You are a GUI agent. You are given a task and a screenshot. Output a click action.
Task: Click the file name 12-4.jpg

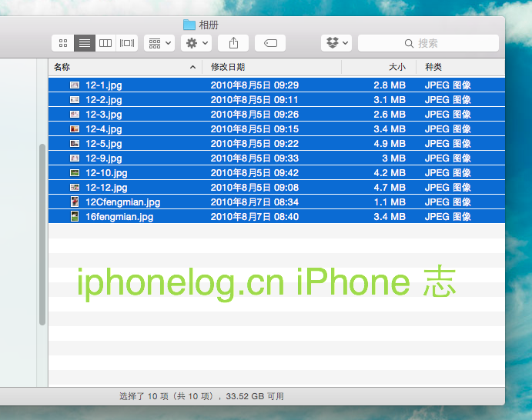click(x=104, y=129)
